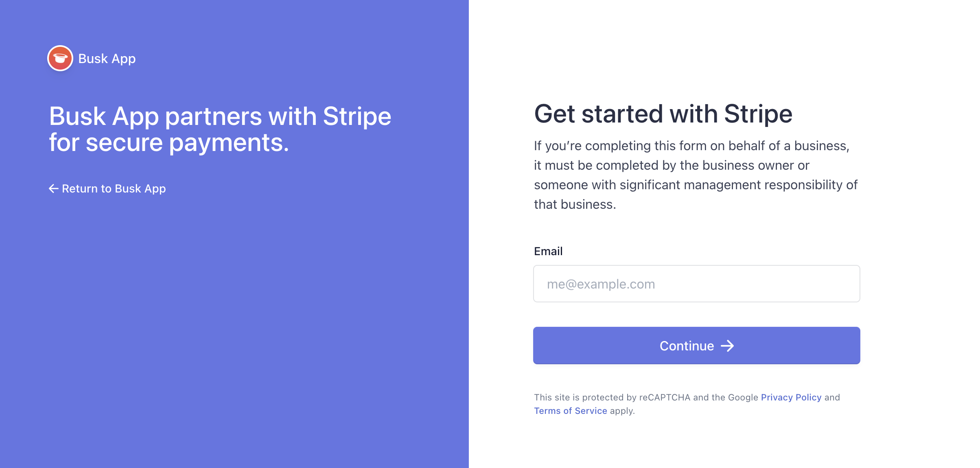Open the Google Privacy Policy link
The height and width of the screenshot is (468, 980).
tap(791, 397)
